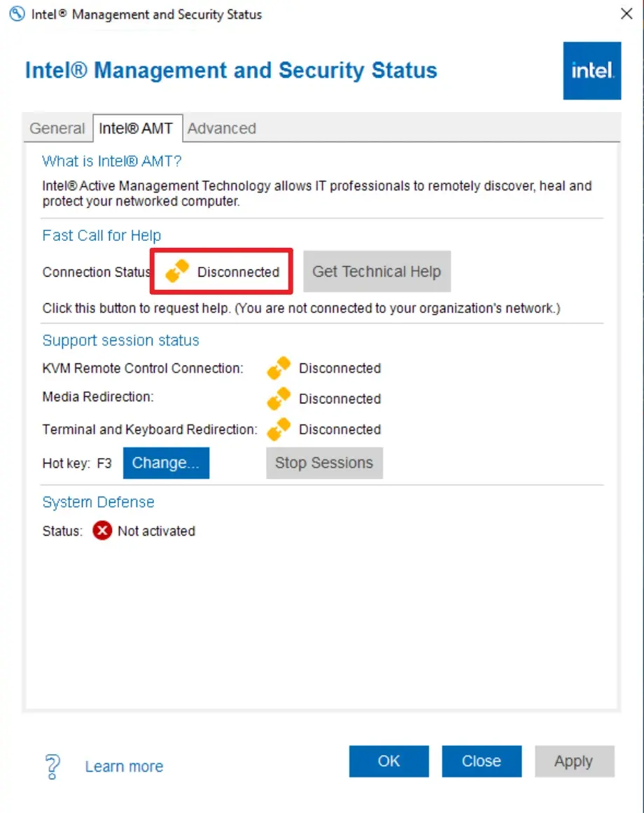The width and height of the screenshot is (644, 813).
Task: Click the KVM Remote Control disconnected icon
Action: coord(279,368)
